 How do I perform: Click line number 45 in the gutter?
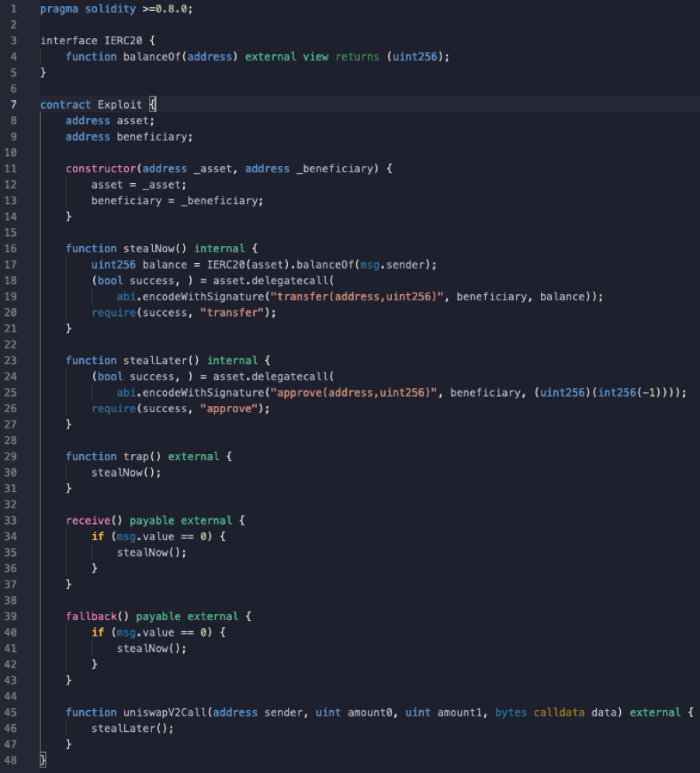coord(10,712)
